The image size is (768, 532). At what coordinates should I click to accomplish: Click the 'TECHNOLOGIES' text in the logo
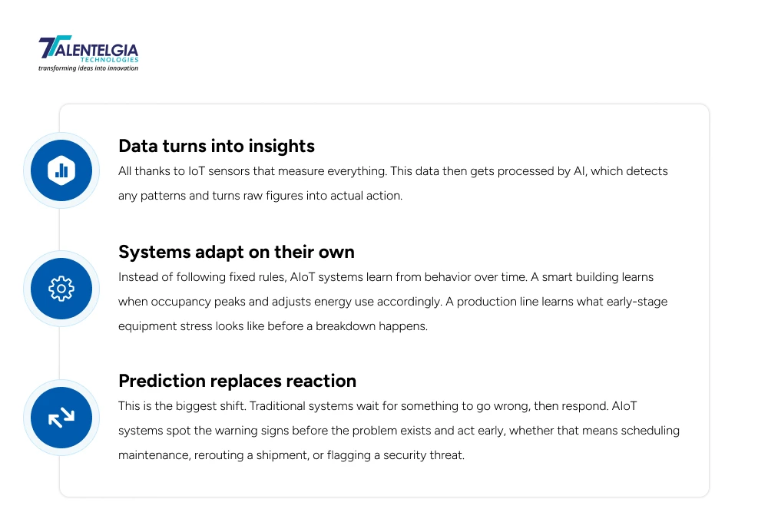click(110, 60)
